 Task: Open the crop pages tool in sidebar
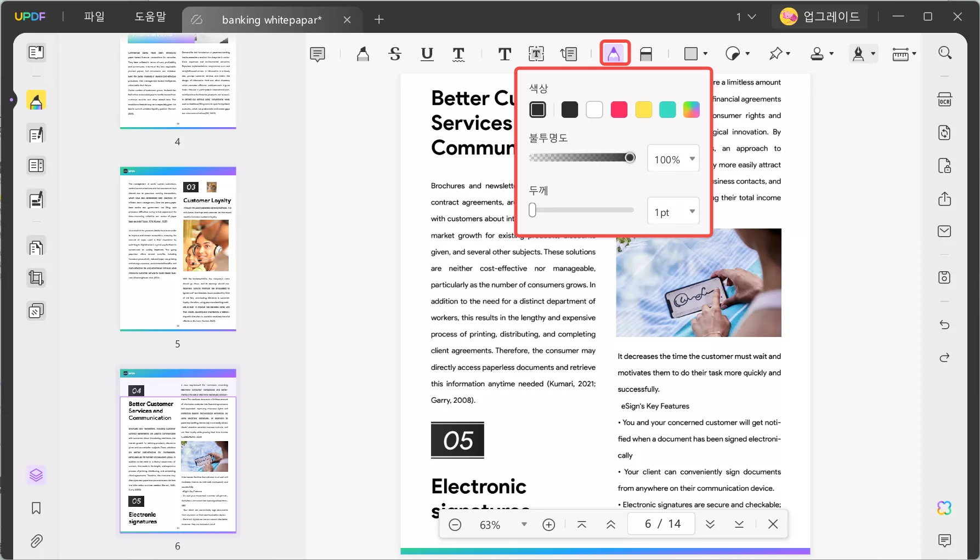click(x=36, y=278)
